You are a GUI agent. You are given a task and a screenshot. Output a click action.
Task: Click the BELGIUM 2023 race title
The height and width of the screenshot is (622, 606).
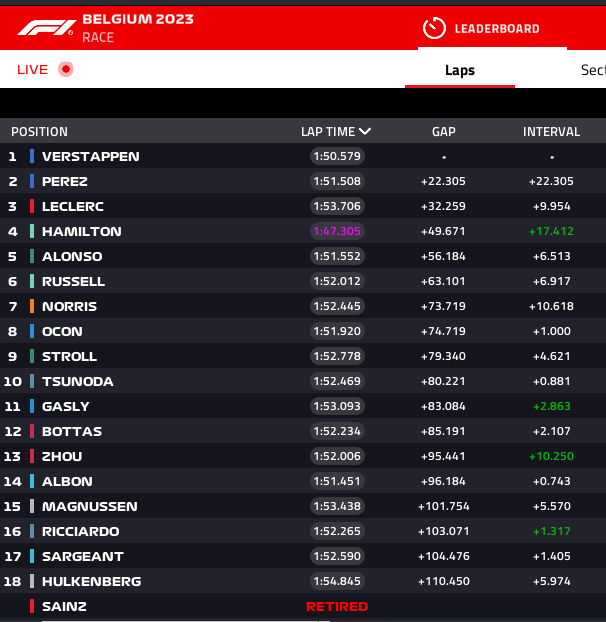138,19
